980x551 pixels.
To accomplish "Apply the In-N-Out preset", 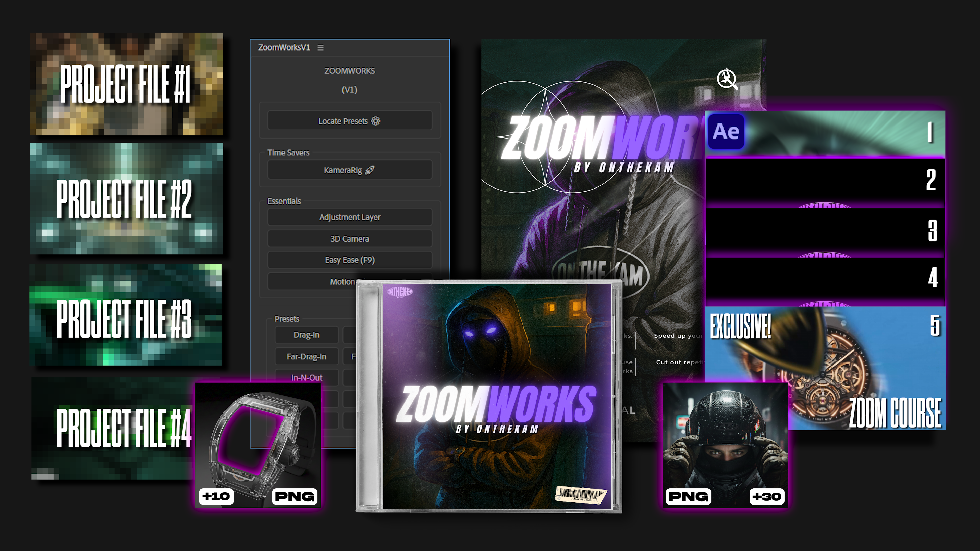I will (x=307, y=377).
